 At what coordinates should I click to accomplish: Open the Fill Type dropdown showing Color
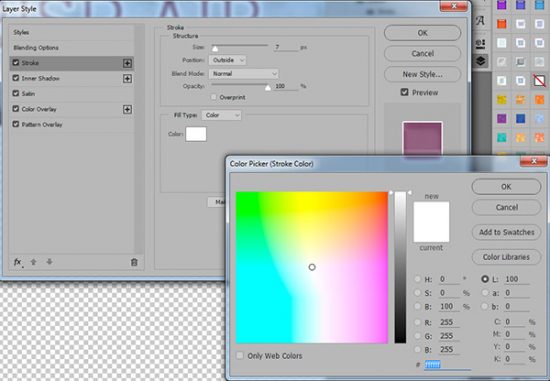(222, 115)
